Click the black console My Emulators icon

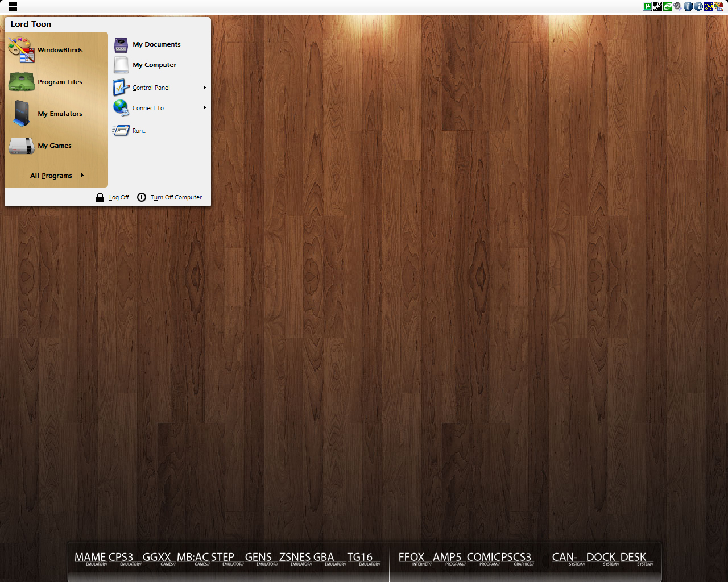[x=22, y=113]
